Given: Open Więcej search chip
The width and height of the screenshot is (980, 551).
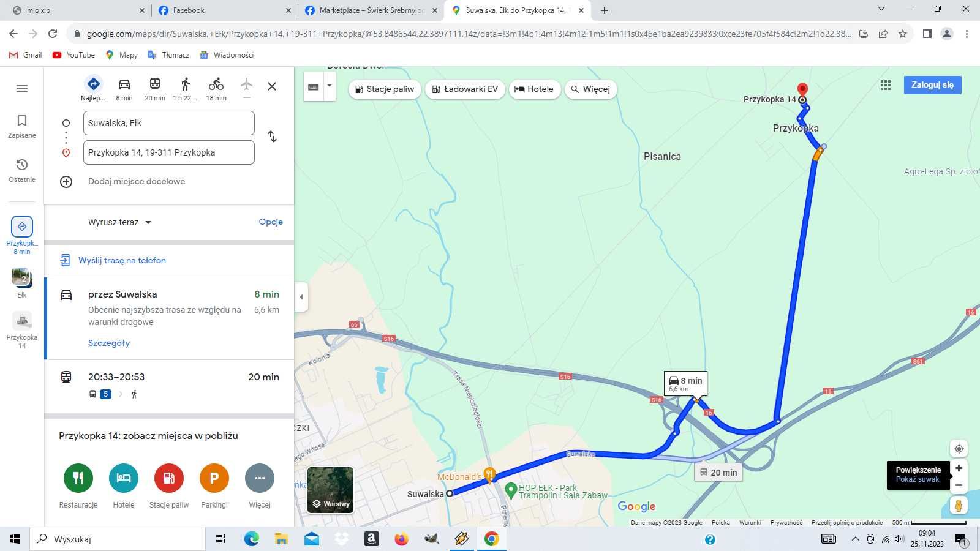Looking at the screenshot, I should click(x=590, y=89).
